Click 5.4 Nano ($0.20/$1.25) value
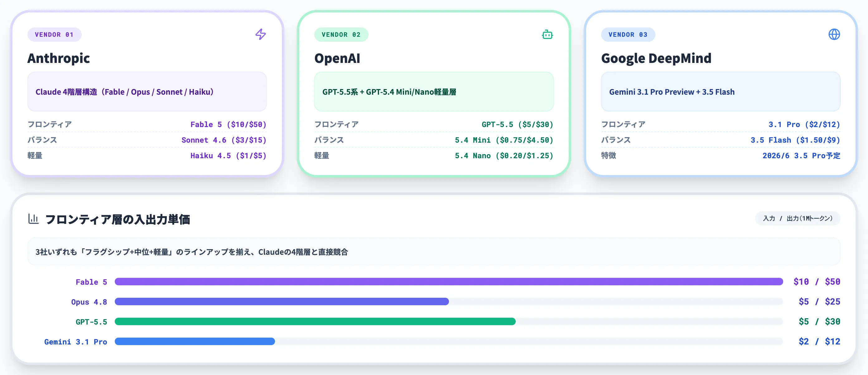This screenshot has width=868, height=375. pos(504,155)
